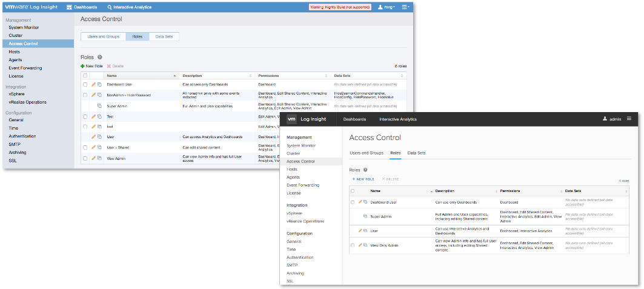The image size is (644, 289).
Task: Toggle select-all checkbox in blue-header window's roles table
Action: coord(85,76)
